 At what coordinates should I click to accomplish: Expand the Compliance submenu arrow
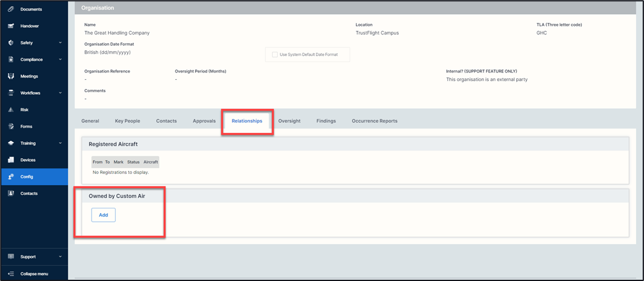coord(60,60)
